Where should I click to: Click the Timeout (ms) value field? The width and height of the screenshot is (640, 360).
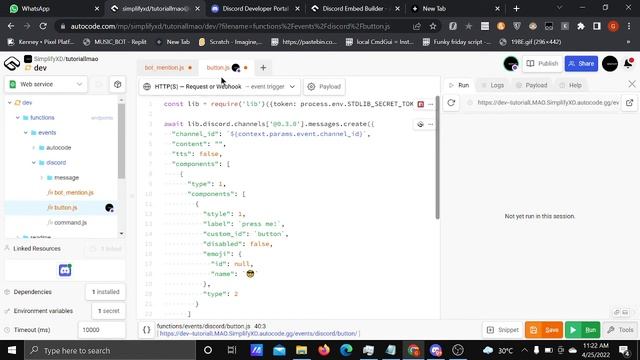pos(102,330)
